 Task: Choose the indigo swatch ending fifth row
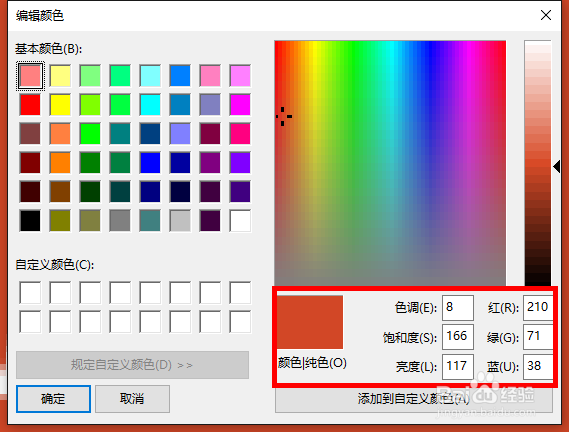[240, 192]
